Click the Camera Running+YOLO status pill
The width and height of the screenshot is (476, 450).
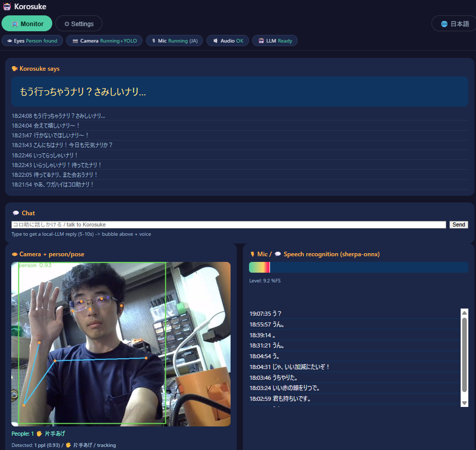(105, 40)
